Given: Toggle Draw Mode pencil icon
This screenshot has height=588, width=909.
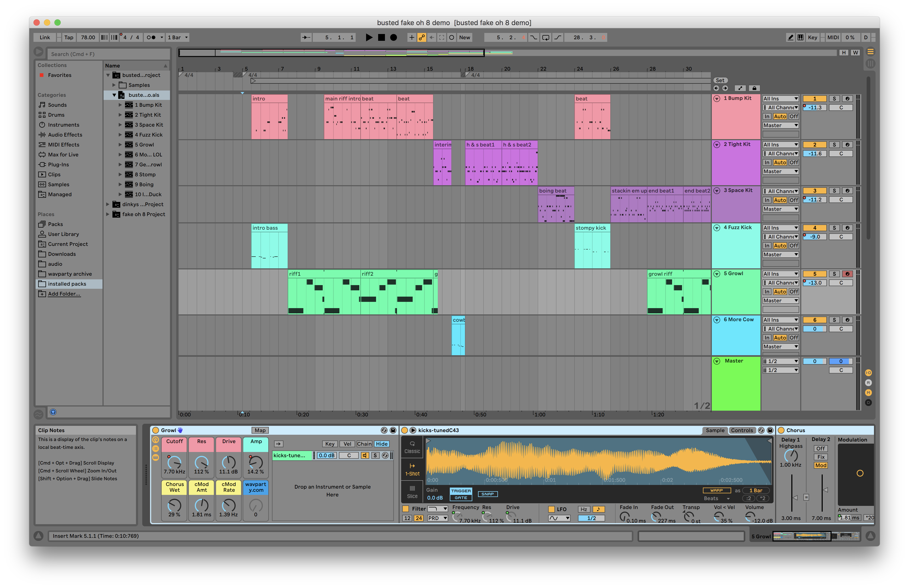Looking at the screenshot, I should [790, 37].
